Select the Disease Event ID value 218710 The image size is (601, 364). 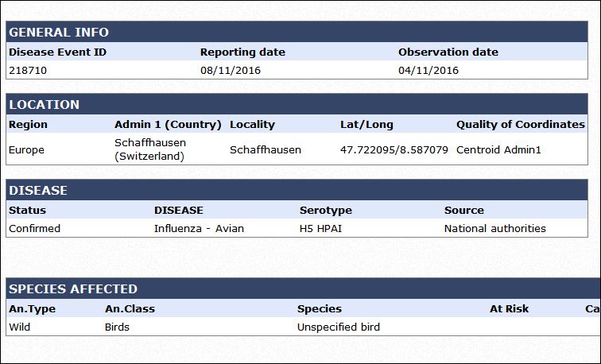28,71
